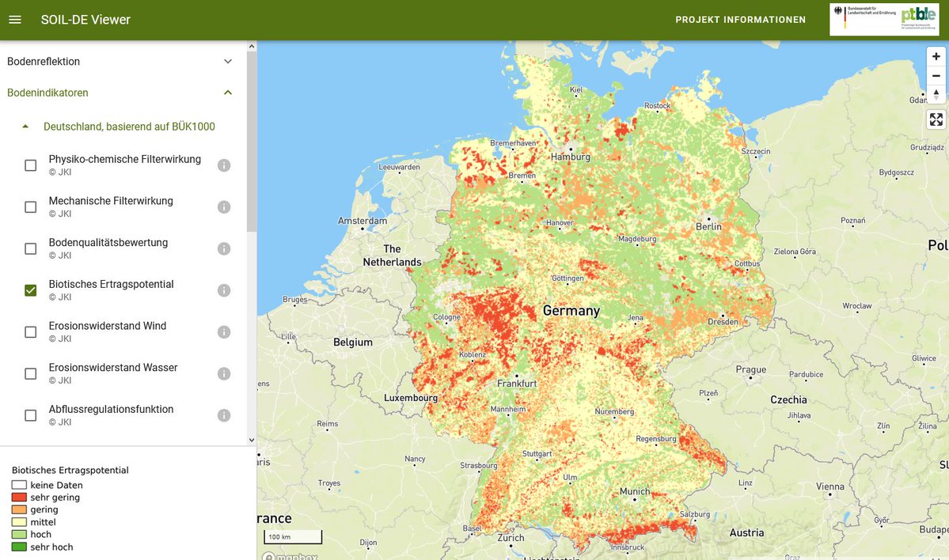This screenshot has height=560, width=949.
Task: Show info for Physiko-chemische Filterwirkung
Action: pos(224,165)
